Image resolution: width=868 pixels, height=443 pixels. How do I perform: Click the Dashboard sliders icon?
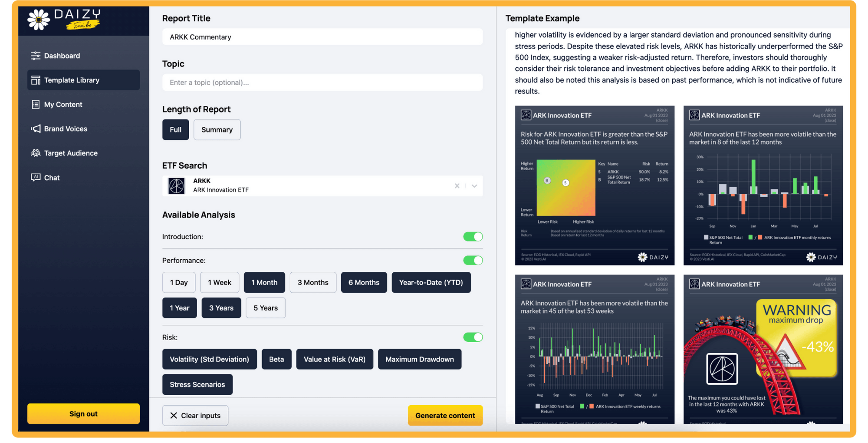click(36, 56)
